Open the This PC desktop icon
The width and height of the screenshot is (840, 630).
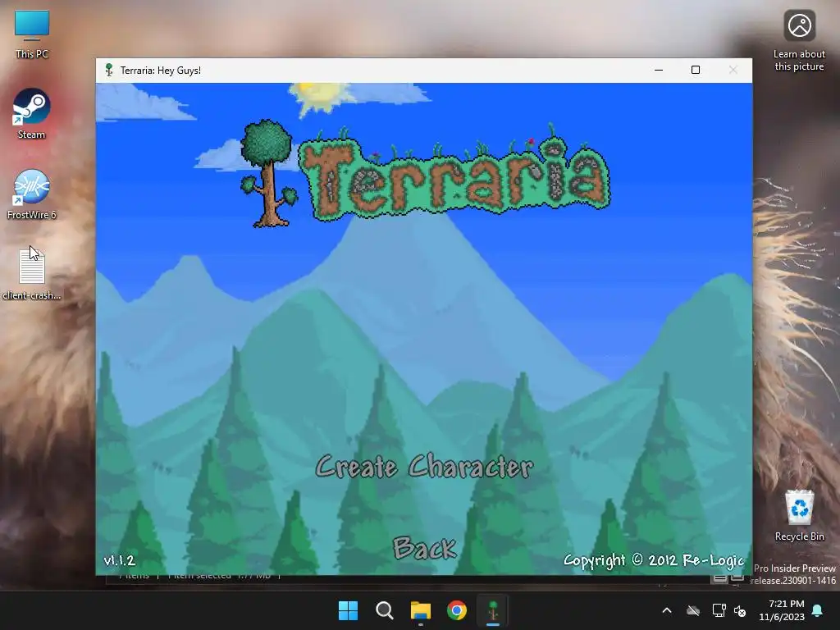tap(32, 34)
